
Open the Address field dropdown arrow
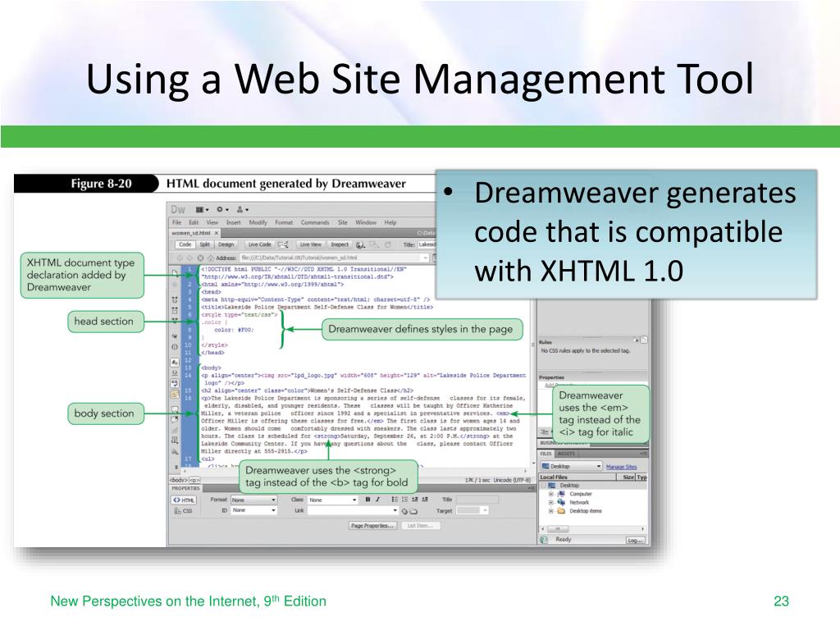(x=426, y=258)
